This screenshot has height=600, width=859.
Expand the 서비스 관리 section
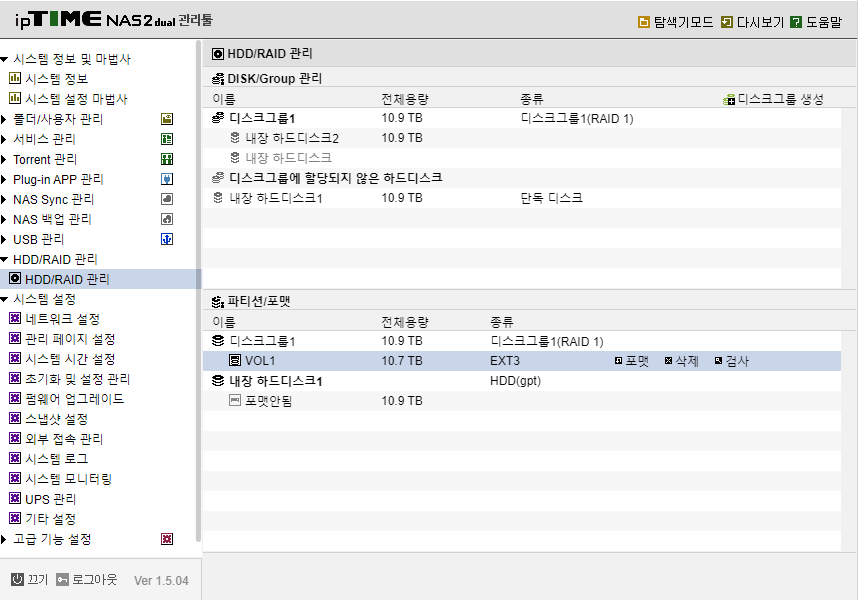[x=4, y=139]
